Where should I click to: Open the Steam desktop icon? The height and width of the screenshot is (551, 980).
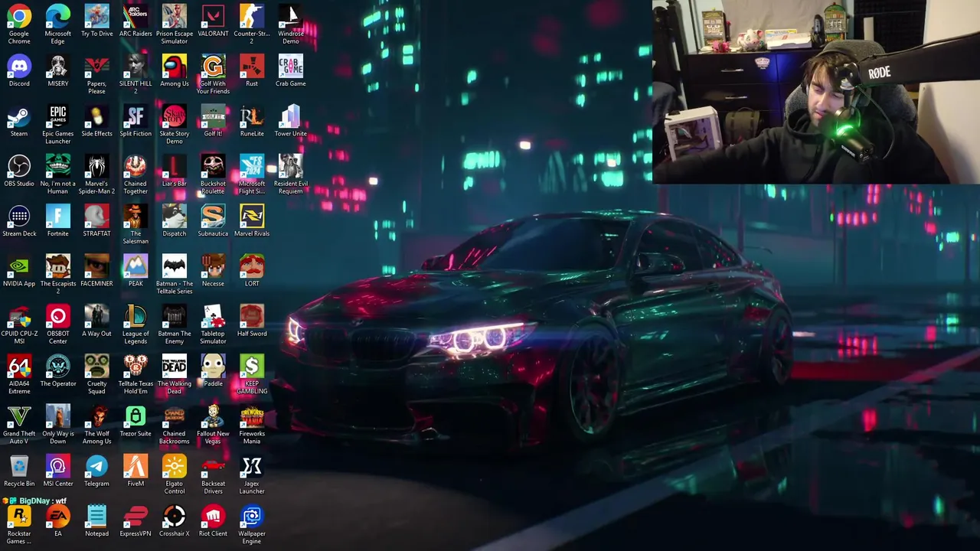click(x=19, y=121)
